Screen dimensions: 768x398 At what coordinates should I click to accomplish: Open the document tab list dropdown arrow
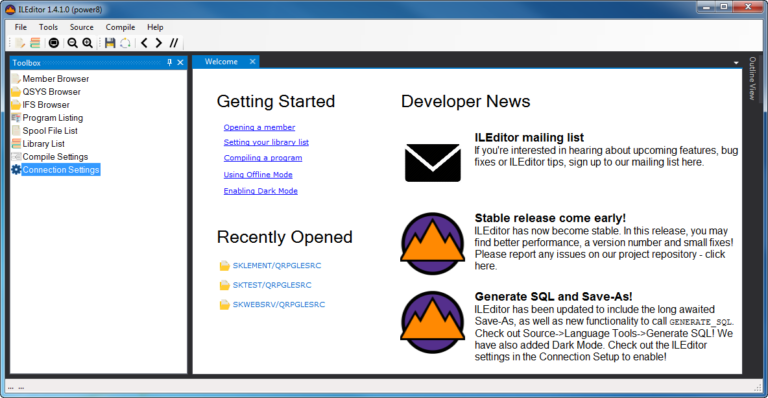[736, 63]
